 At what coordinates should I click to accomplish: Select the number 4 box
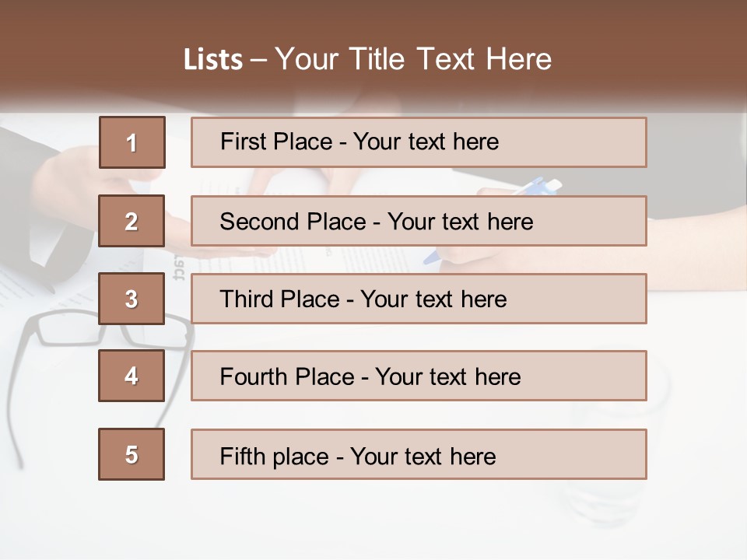132,376
